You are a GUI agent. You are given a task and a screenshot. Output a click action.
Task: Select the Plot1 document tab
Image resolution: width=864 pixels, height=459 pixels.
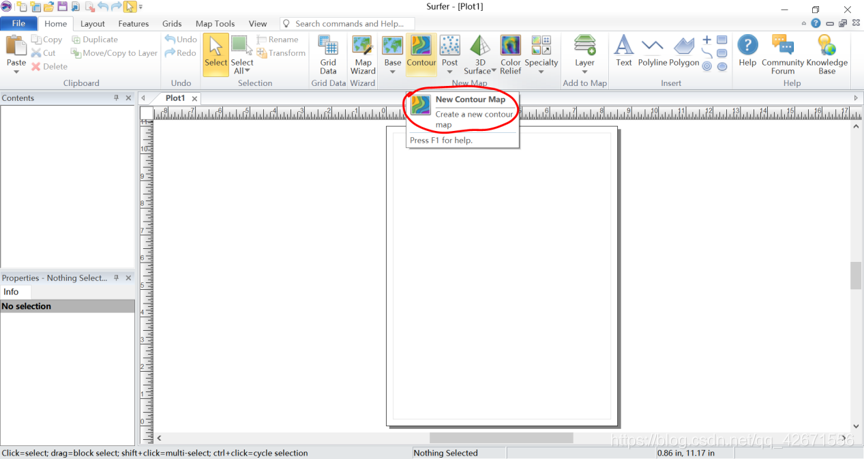click(175, 98)
